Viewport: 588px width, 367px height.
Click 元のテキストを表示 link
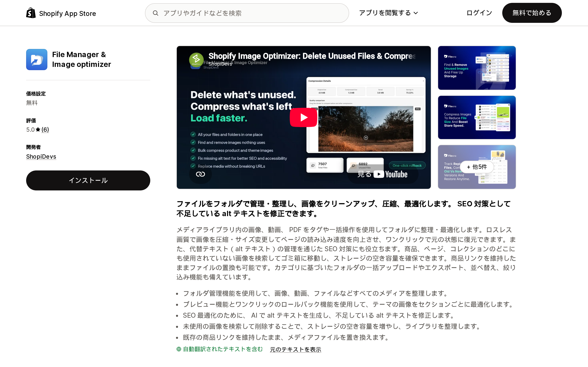(x=295, y=349)
